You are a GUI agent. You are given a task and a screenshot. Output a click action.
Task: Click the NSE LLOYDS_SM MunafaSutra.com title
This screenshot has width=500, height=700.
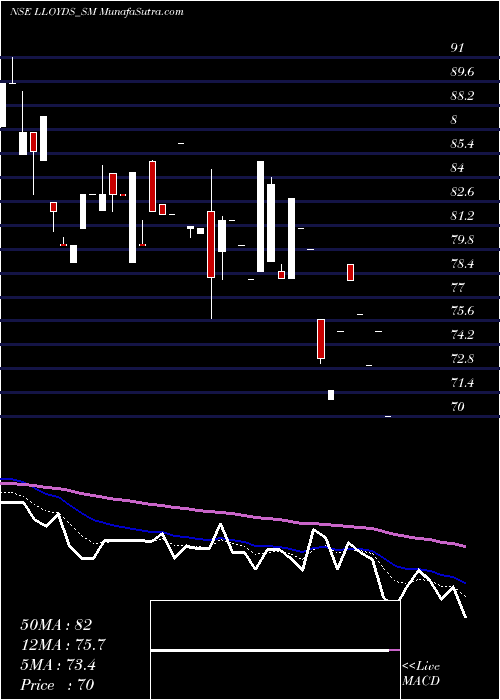coord(96,12)
